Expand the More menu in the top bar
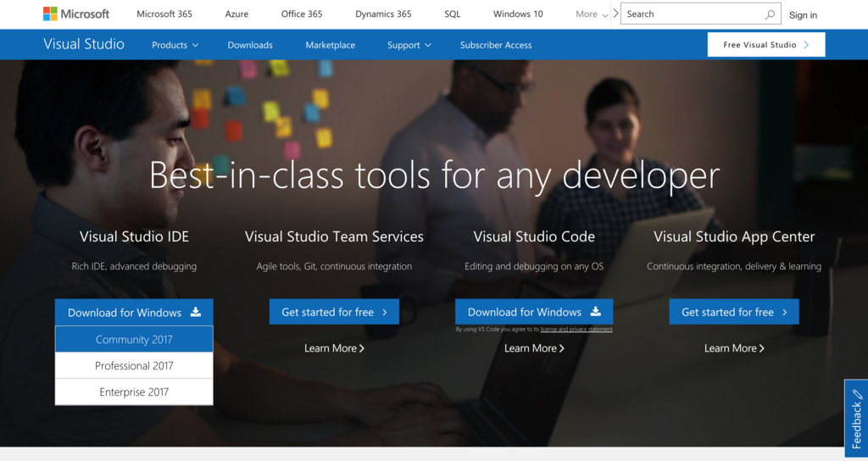The image size is (868, 461). [592, 14]
